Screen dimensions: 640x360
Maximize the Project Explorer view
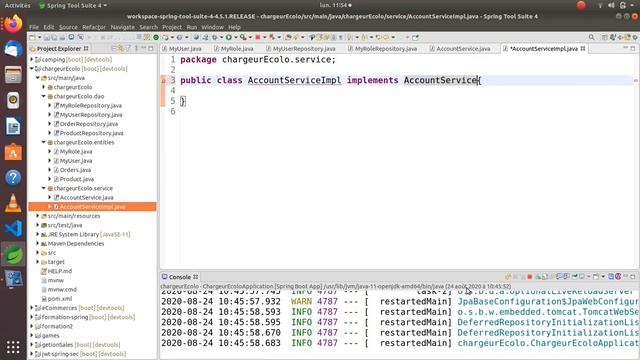151,49
